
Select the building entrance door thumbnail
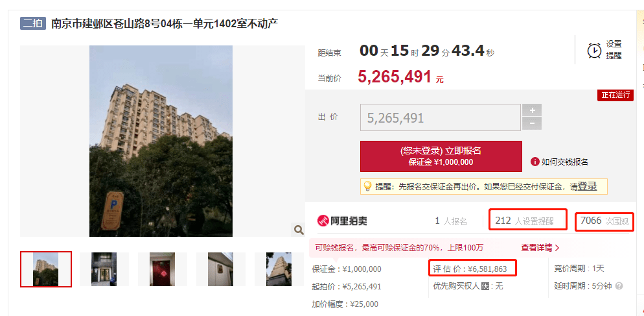coord(104,269)
